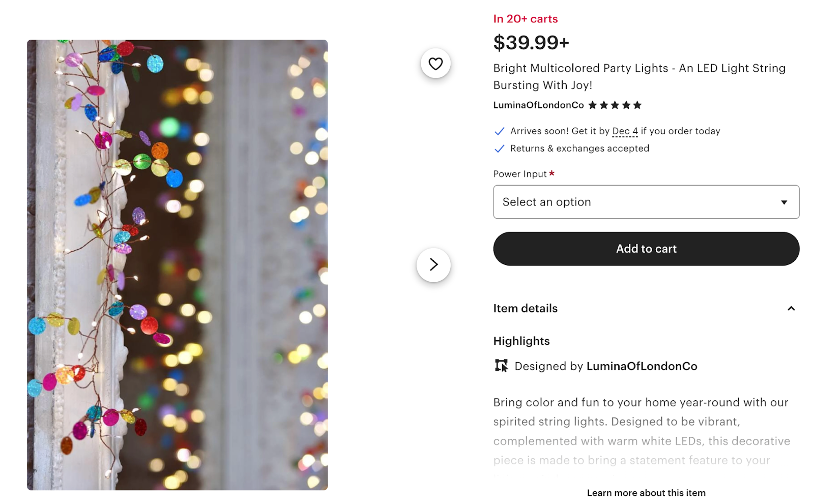Click the checkmark next to arrival date info

click(x=499, y=131)
